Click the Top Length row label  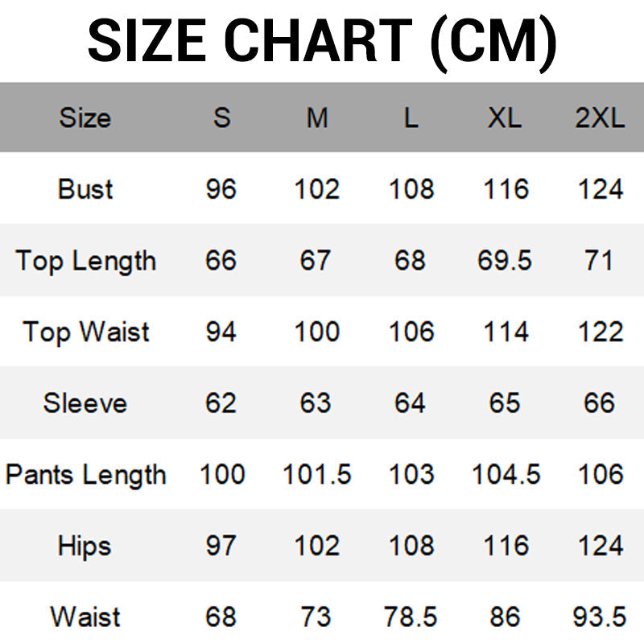point(85,261)
